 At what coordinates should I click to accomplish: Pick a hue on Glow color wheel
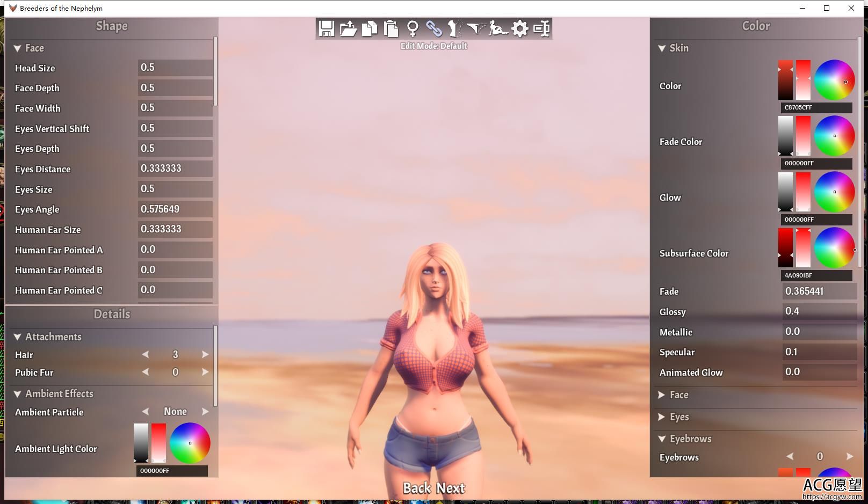tap(834, 192)
